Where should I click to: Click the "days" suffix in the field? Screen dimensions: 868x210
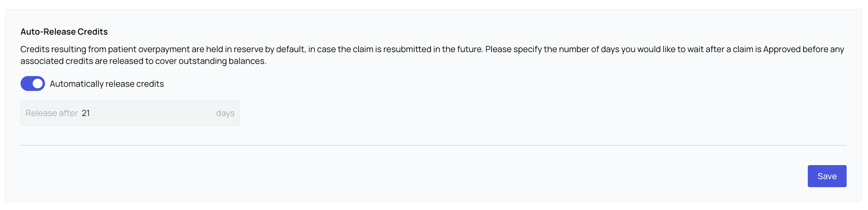[x=225, y=113]
